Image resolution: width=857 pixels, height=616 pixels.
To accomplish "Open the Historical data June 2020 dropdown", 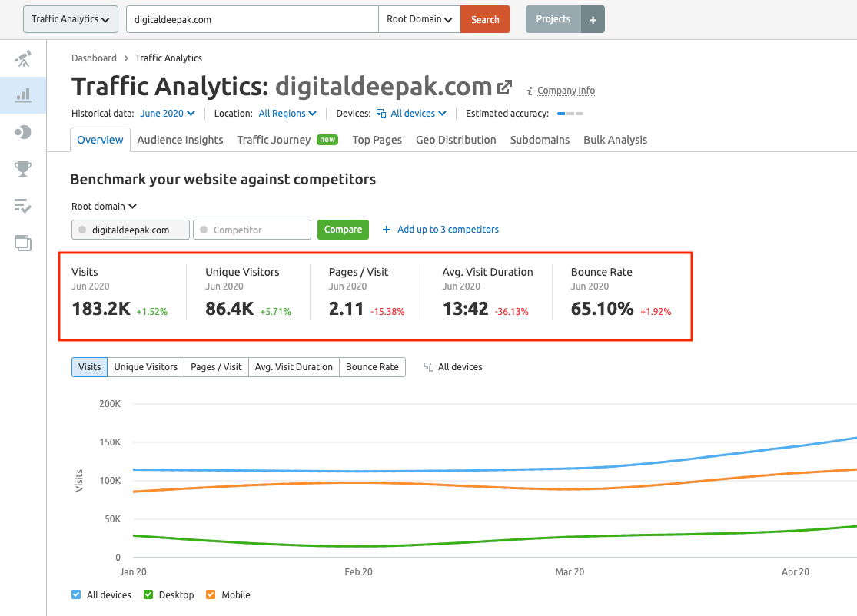I will coord(168,113).
